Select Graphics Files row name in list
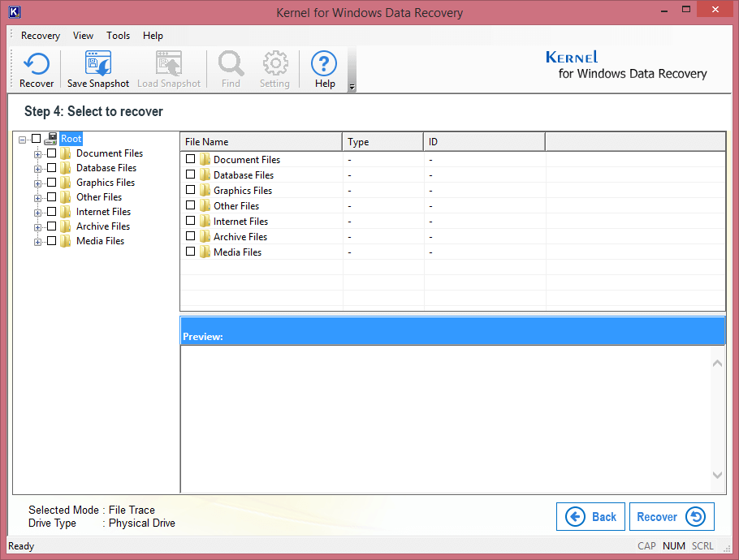This screenshot has width=739, height=560. coord(243,190)
